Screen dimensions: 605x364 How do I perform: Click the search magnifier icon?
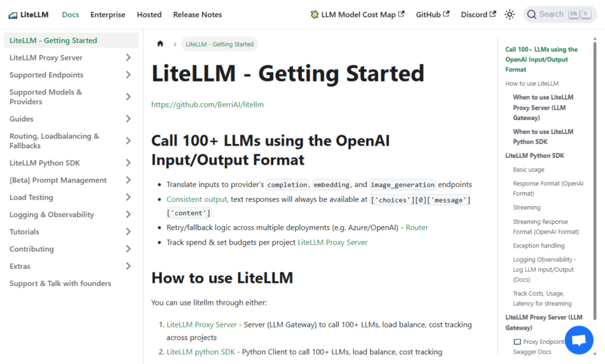pyautogui.click(x=531, y=14)
